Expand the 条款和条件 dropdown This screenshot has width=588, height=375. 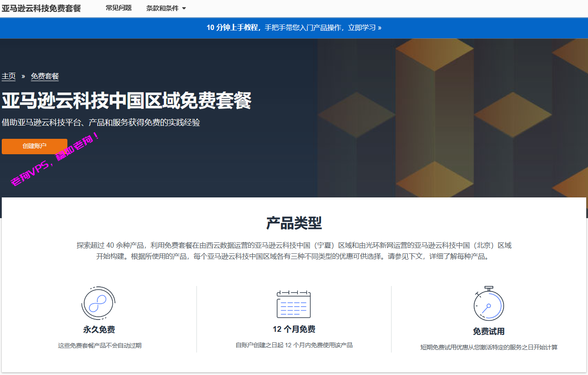[x=166, y=8]
